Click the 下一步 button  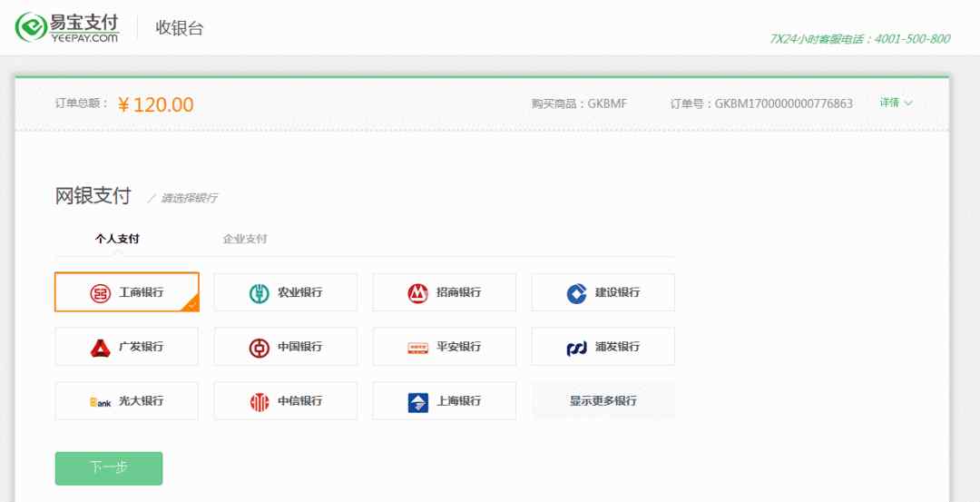(109, 468)
